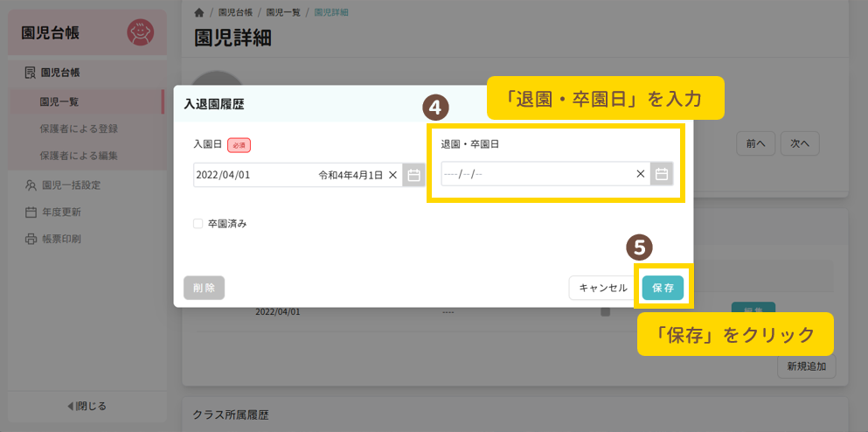Open 帳票印刷 printer menu item
Viewport: 868px width, 432px height.
[66, 239]
